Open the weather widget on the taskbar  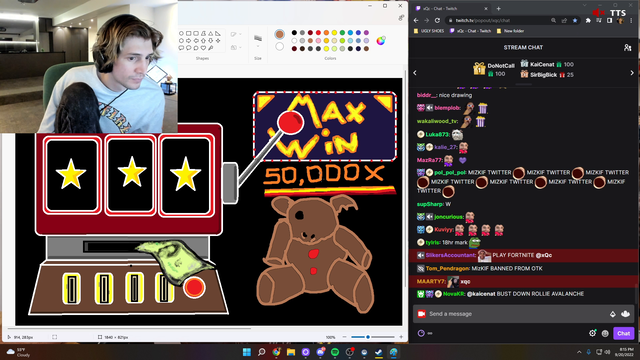[x=19, y=352]
